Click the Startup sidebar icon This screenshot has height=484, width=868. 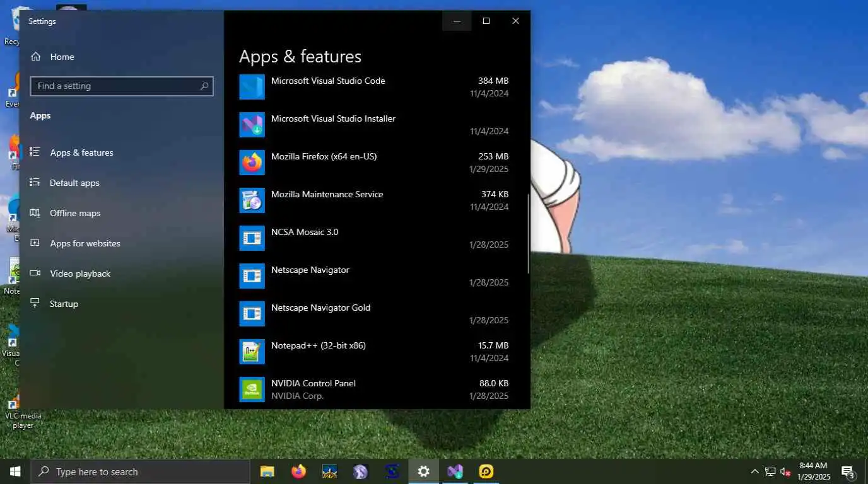click(35, 304)
